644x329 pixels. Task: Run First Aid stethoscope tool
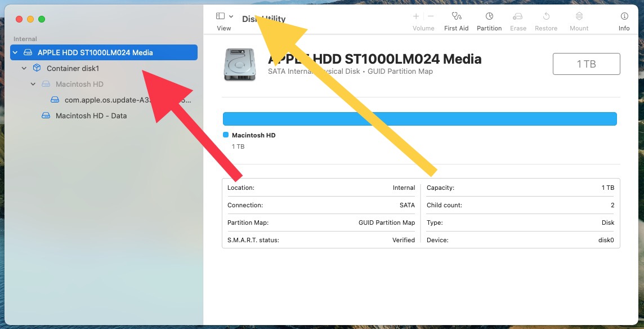click(x=457, y=16)
